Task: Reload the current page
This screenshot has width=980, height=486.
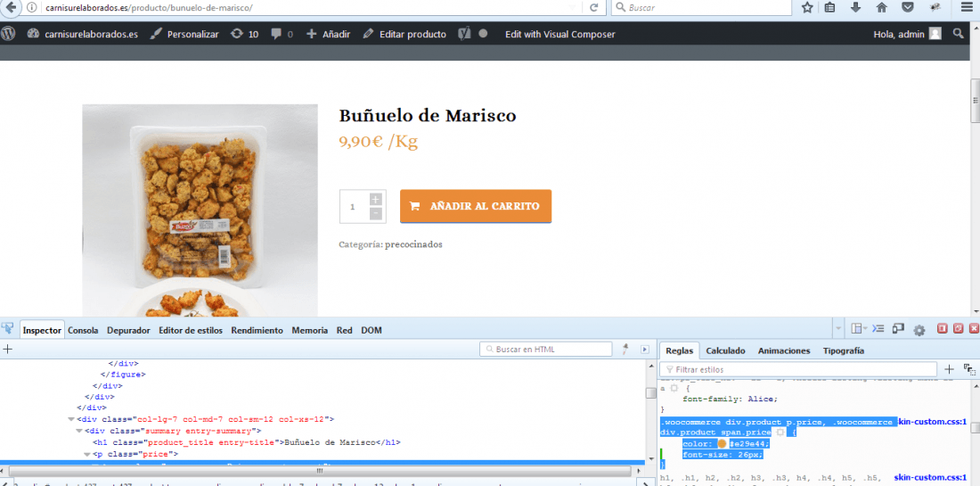Action: [593, 7]
